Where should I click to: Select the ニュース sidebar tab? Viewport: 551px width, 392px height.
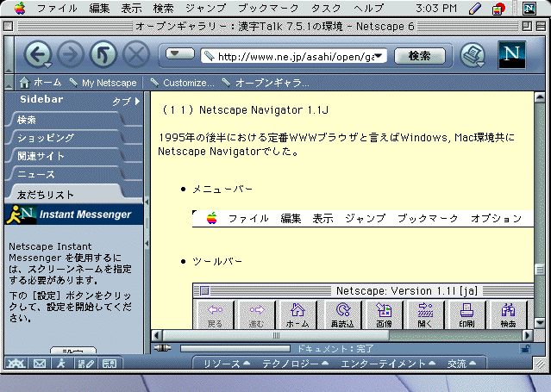66,174
